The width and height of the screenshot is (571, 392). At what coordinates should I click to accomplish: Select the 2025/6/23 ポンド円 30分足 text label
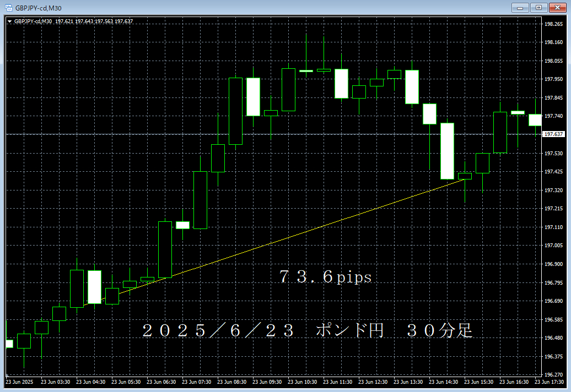tap(307, 330)
